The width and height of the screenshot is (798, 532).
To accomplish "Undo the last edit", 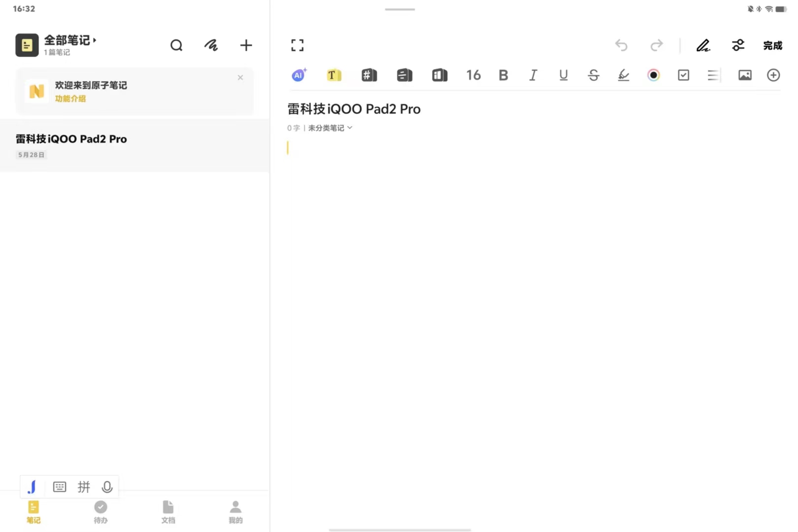I will [621, 45].
